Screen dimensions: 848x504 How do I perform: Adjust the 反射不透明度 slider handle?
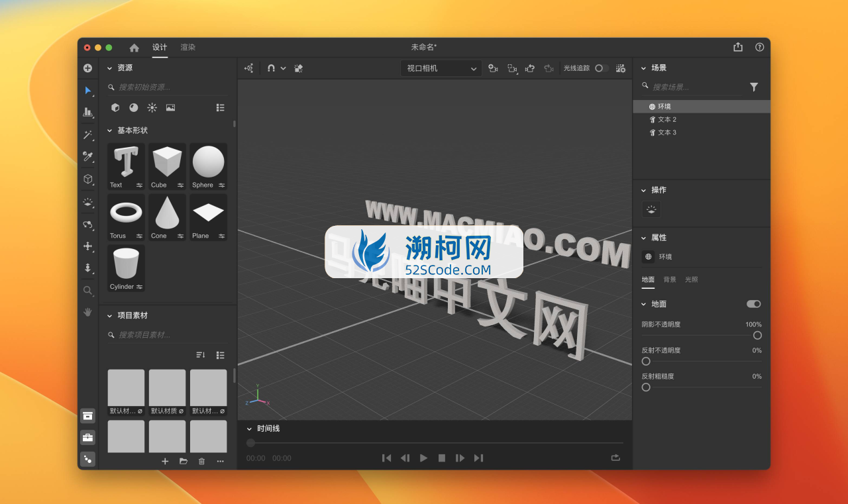click(x=646, y=362)
